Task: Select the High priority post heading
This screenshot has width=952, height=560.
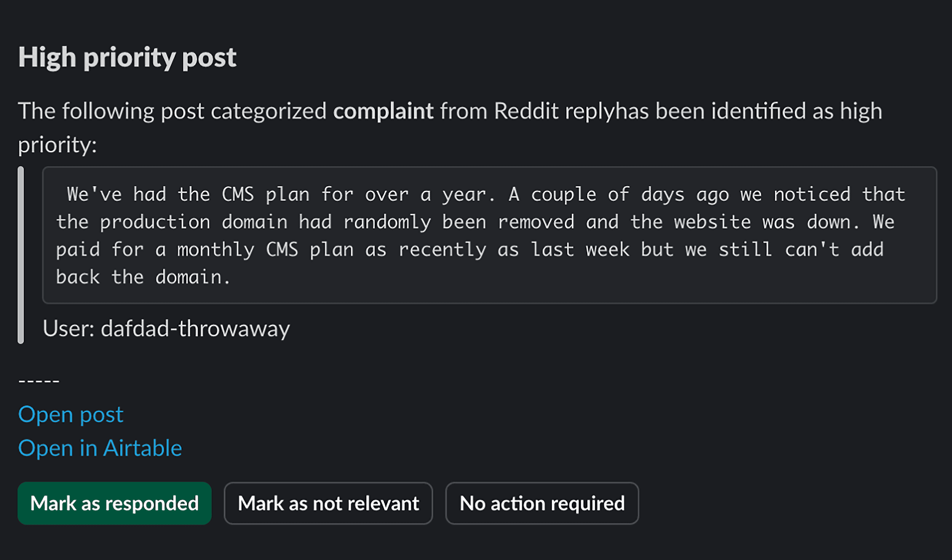Action: [127, 57]
